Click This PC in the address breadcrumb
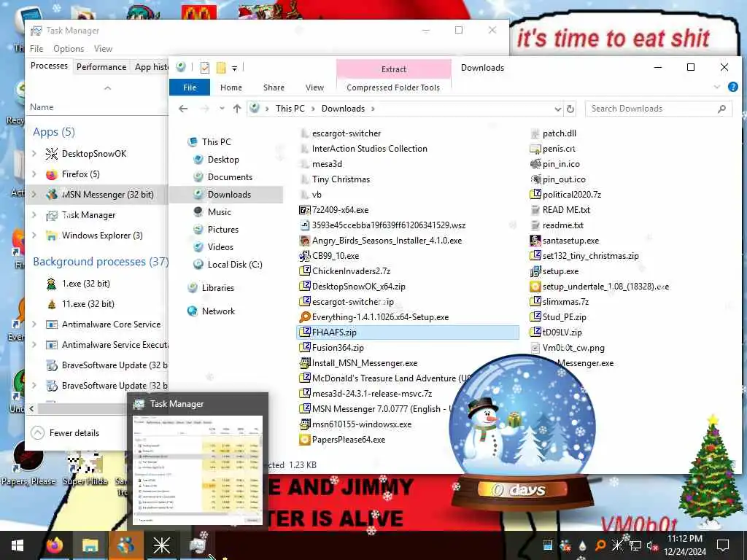This screenshot has width=747, height=560. coord(290,109)
